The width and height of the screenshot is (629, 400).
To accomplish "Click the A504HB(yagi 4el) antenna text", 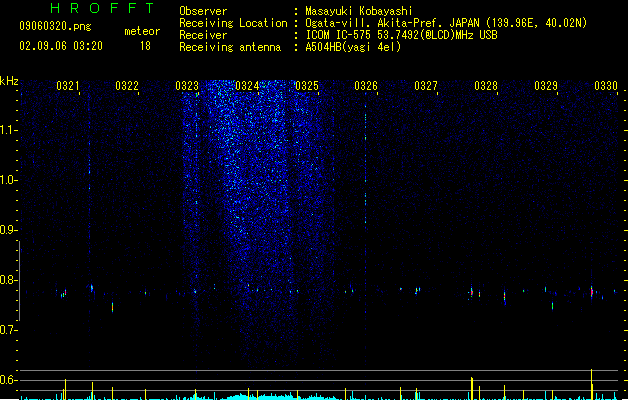I will coord(353,47).
